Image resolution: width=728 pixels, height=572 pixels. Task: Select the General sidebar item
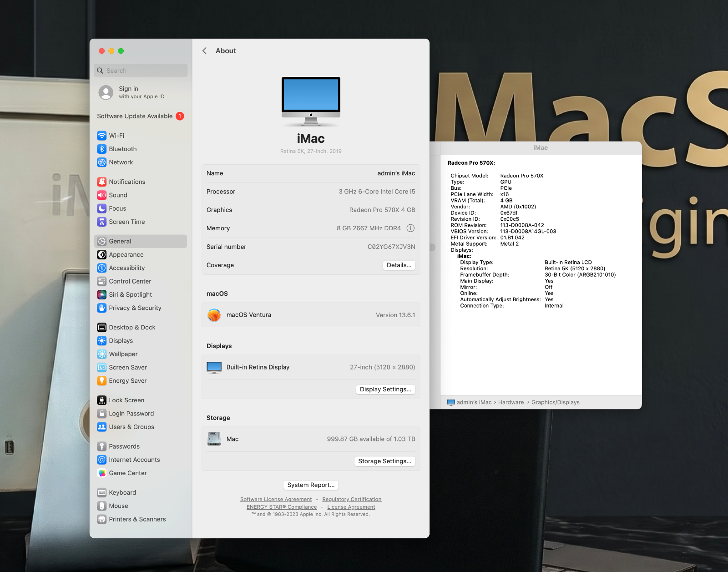click(x=141, y=241)
